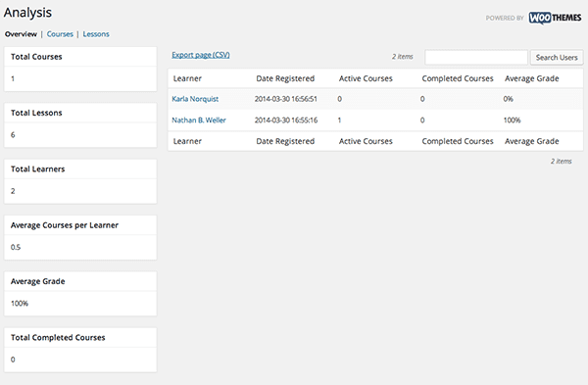Click the top Completed Courses column header
Image resolution: width=588 pixels, height=385 pixels.
458,78
